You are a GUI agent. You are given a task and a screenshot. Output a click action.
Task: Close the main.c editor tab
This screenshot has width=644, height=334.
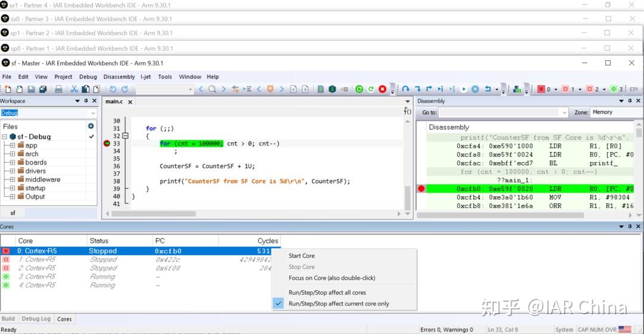130,102
